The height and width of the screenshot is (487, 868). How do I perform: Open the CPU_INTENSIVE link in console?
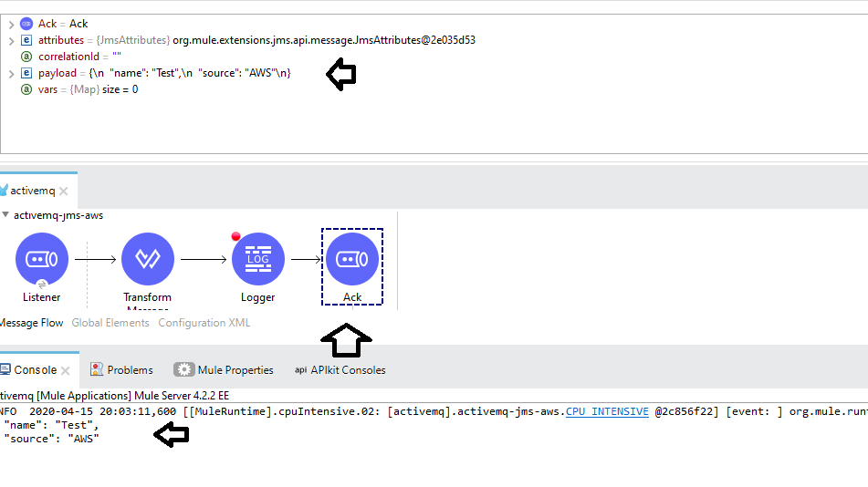(x=607, y=411)
